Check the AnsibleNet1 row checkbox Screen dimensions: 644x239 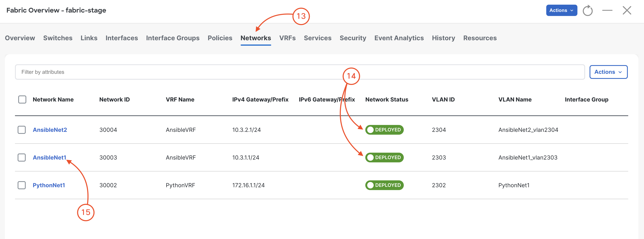pos(22,158)
